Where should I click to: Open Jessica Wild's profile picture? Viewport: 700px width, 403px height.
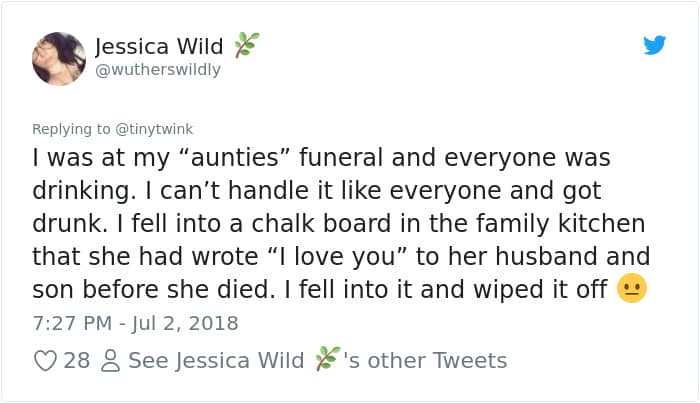[x=58, y=58]
